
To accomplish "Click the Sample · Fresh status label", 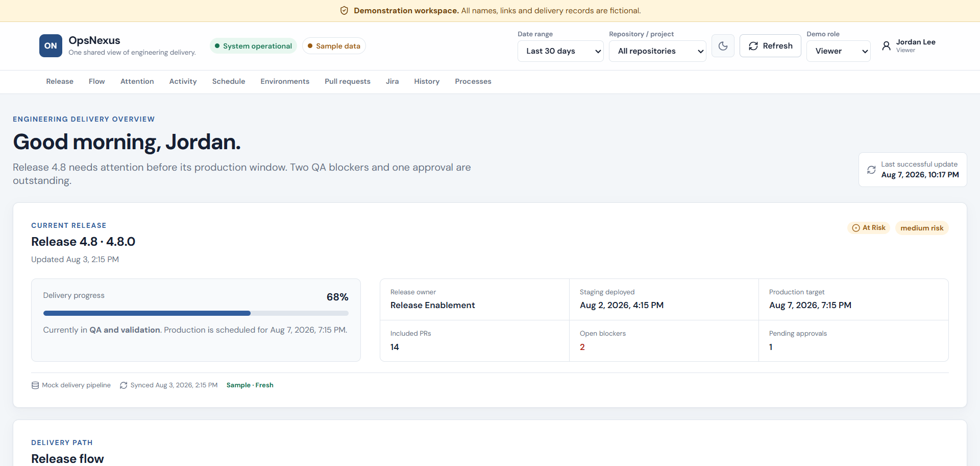I will coord(250,385).
